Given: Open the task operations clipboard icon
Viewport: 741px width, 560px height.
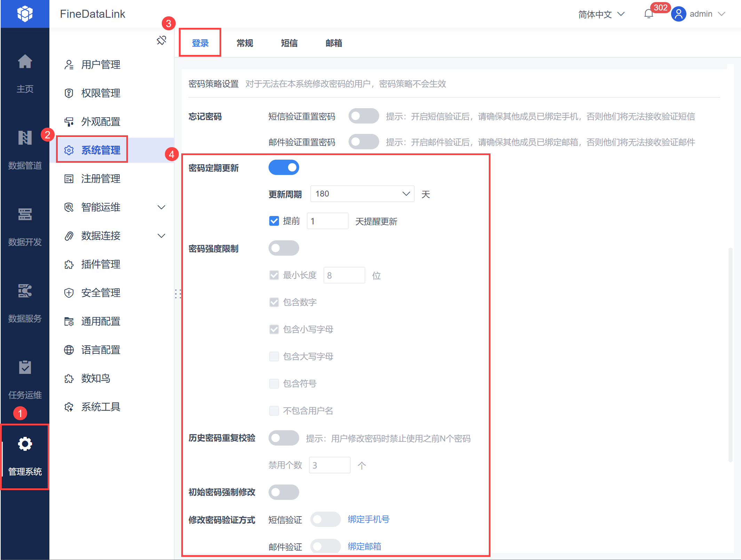Looking at the screenshot, I should pyautogui.click(x=25, y=368).
